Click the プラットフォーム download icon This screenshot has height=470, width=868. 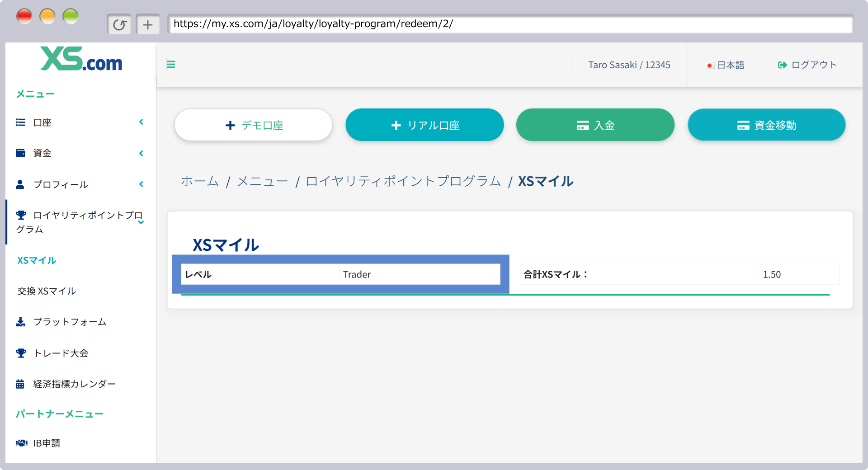click(x=20, y=322)
